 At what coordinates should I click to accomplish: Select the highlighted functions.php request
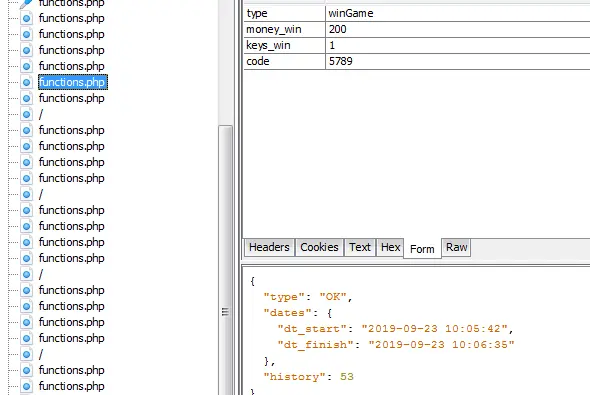pyautogui.click(x=73, y=82)
